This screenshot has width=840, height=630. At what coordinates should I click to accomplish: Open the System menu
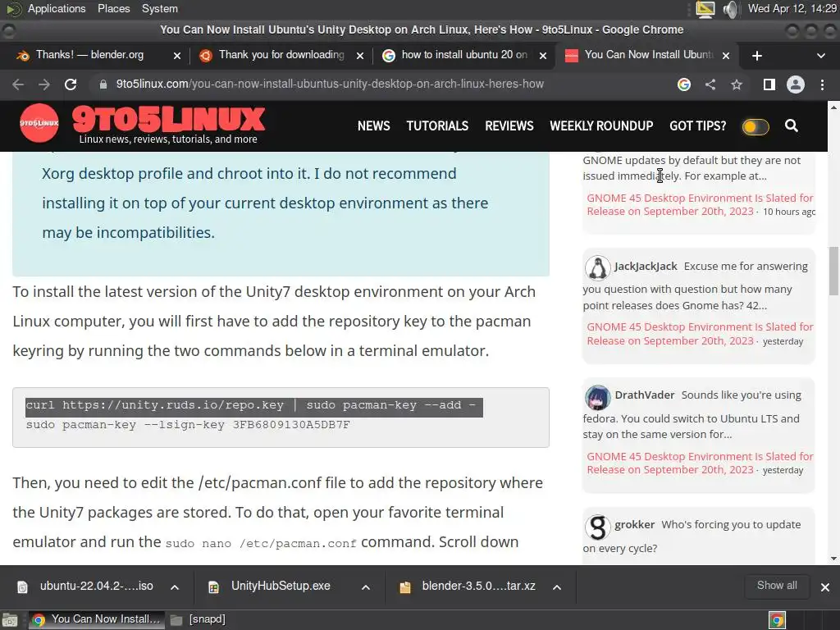click(160, 9)
